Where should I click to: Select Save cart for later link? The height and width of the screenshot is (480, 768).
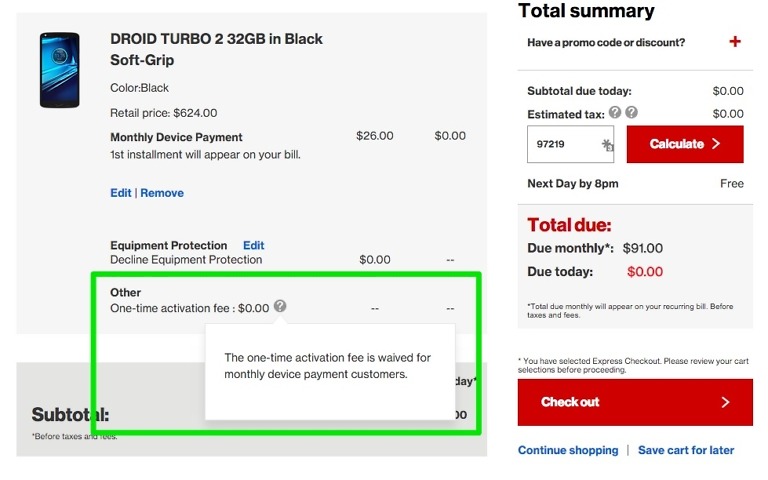point(686,450)
